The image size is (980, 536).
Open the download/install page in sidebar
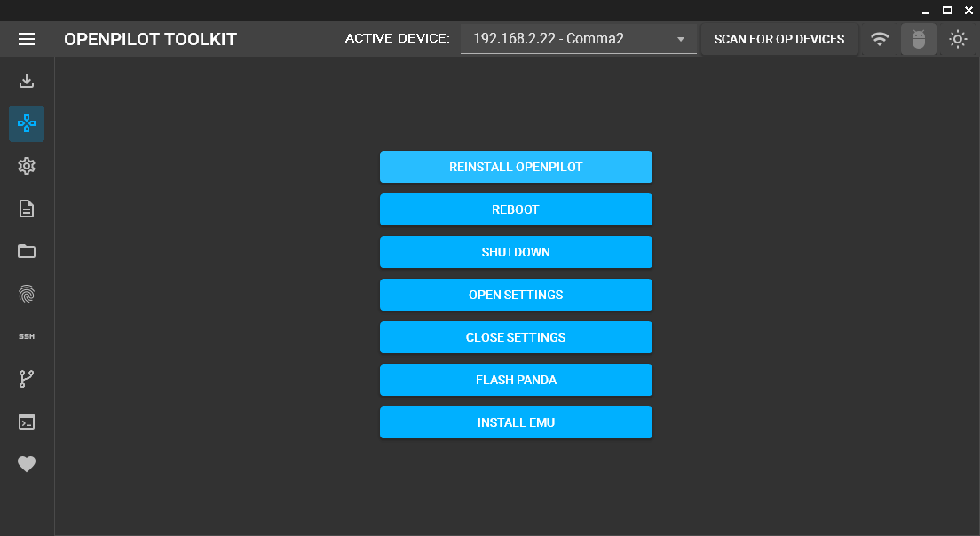[27, 81]
